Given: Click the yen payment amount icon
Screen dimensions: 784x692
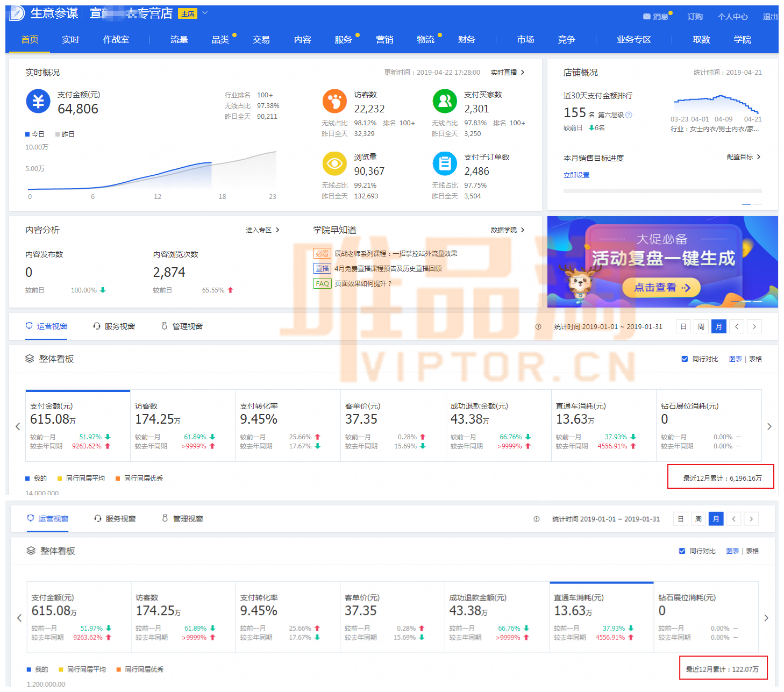Looking at the screenshot, I should pyautogui.click(x=38, y=101).
